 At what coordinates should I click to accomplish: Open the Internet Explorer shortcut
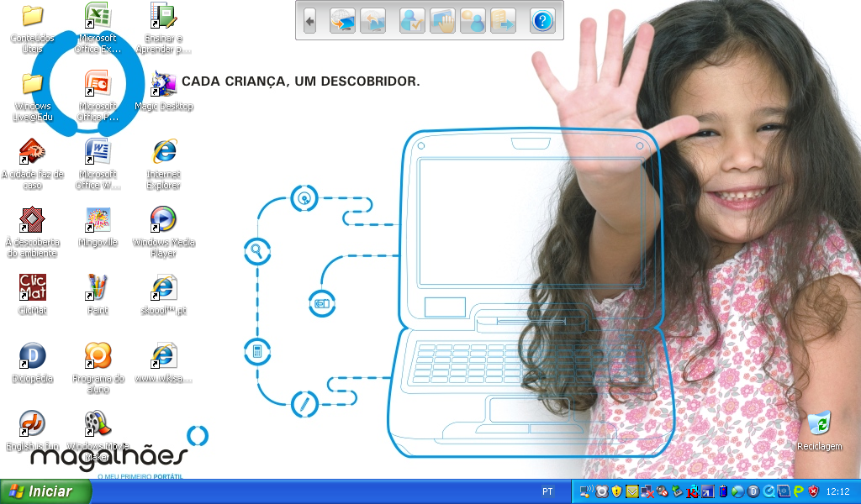click(x=164, y=165)
